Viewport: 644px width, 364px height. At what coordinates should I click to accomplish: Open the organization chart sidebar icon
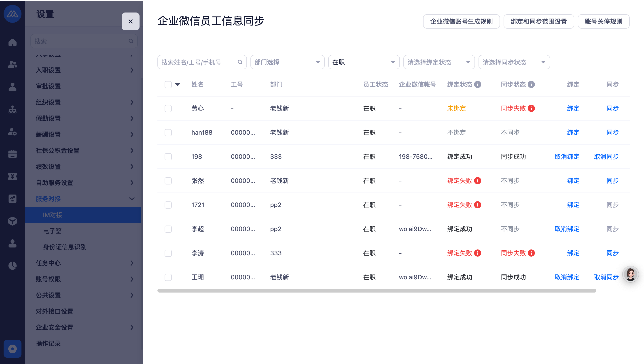12,109
